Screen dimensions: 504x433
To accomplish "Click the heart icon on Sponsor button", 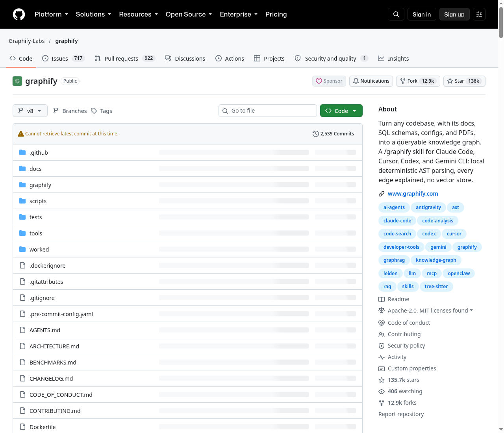I will click(x=319, y=81).
